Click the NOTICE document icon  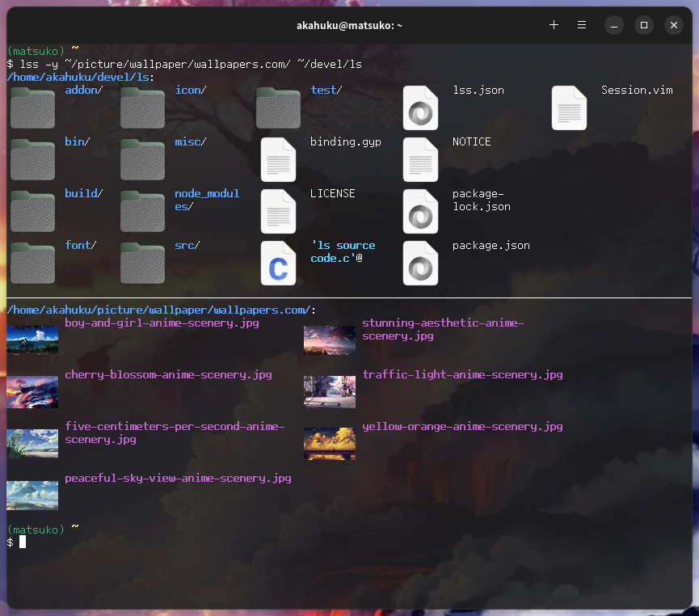tap(420, 160)
